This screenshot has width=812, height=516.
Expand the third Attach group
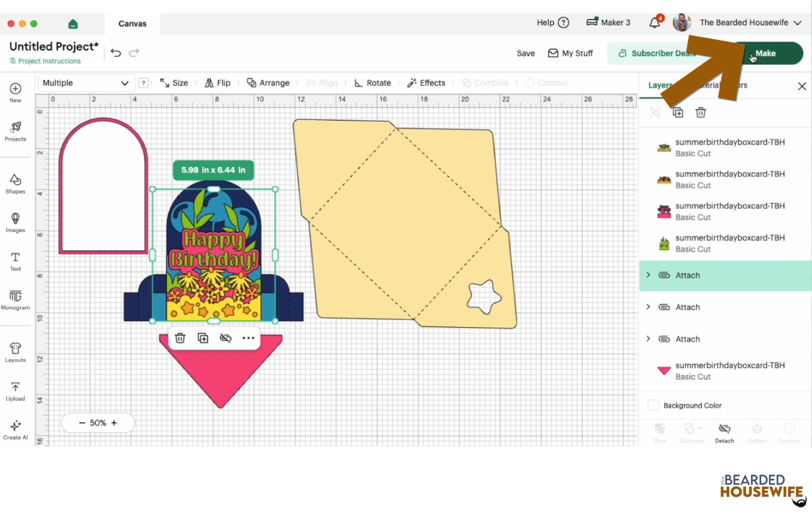(648, 339)
